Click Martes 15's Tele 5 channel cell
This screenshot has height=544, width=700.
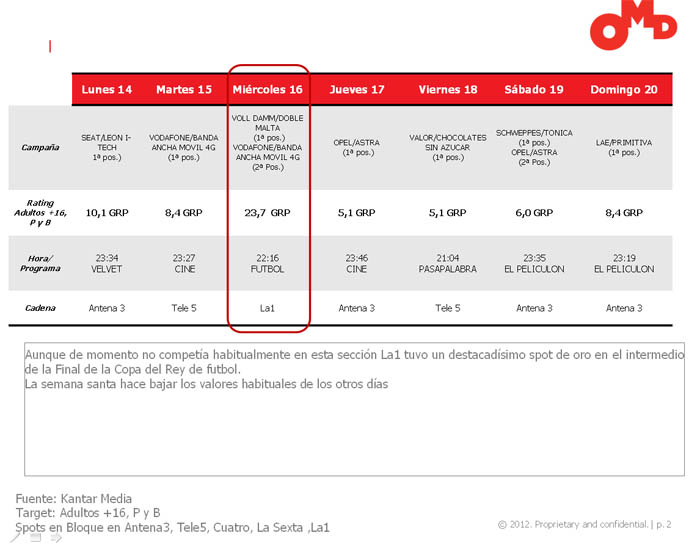(184, 308)
